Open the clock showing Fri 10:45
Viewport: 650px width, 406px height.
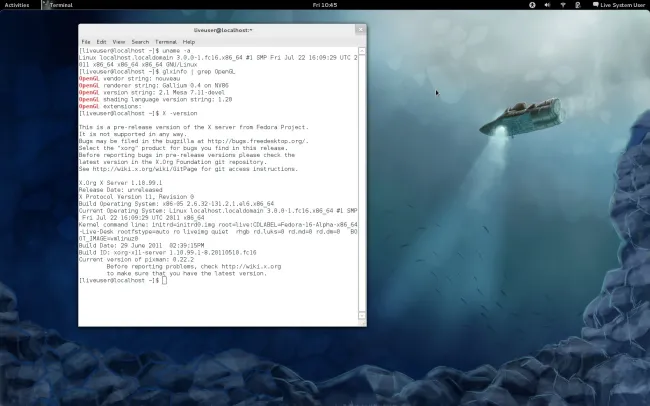click(x=325, y=5)
